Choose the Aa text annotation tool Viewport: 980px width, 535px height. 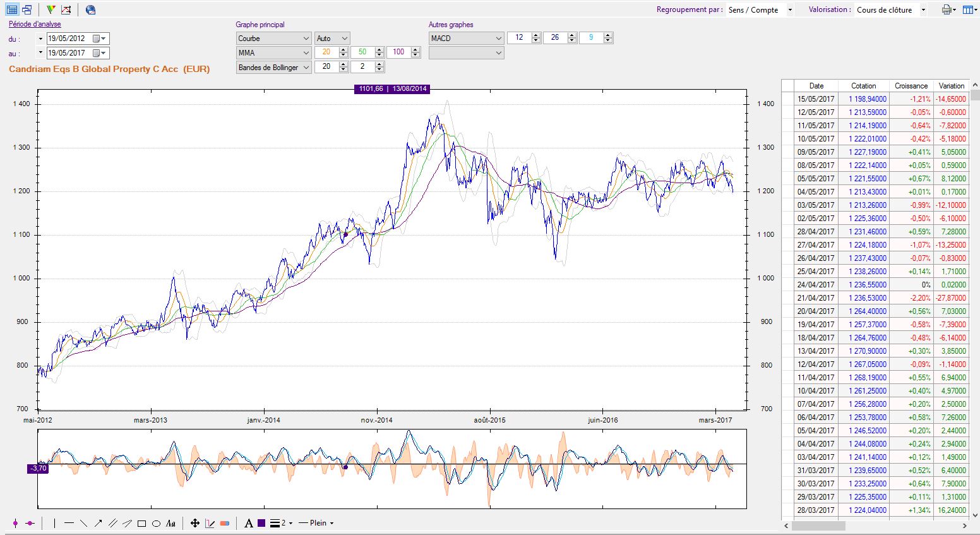pos(170,523)
